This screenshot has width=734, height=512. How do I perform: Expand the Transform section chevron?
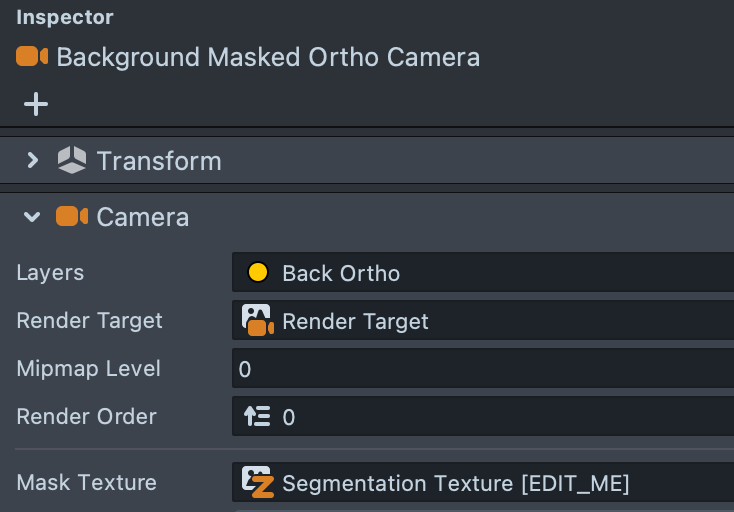click(x=32, y=160)
